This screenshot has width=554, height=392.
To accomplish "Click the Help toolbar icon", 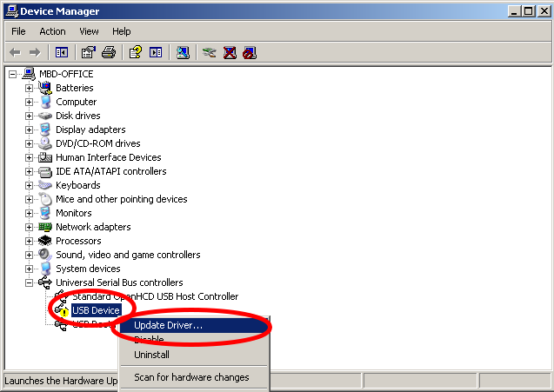I will click(x=136, y=52).
